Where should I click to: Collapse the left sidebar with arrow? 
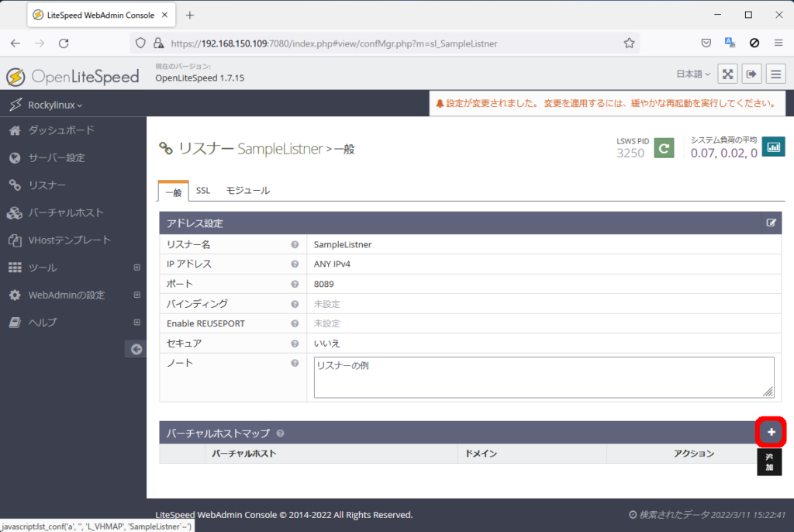pos(136,350)
